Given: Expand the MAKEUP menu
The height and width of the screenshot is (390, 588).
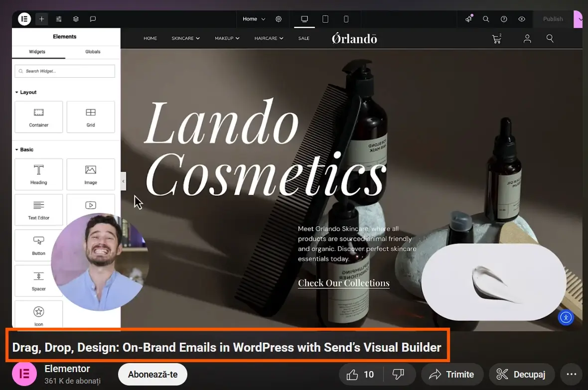Looking at the screenshot, I should point(227,38).
